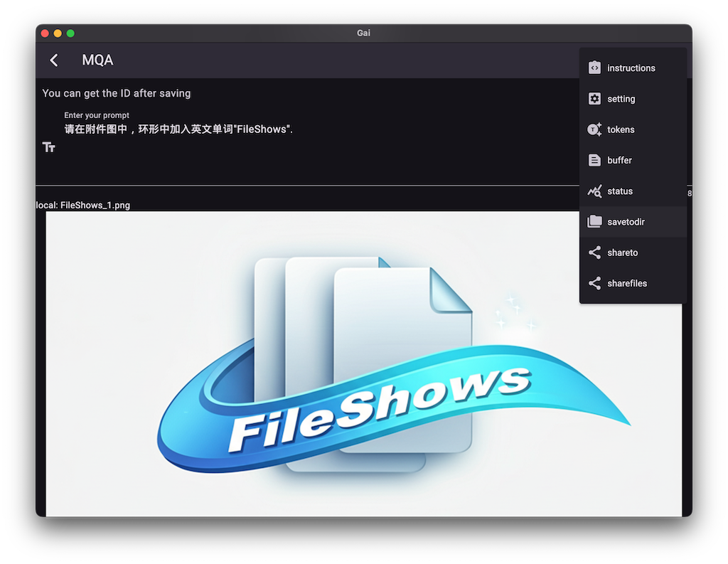Click the 'You can get the ID after saving' text
Image resolution: width=728 pixels, height=564 pixels.
pos(117,93)
